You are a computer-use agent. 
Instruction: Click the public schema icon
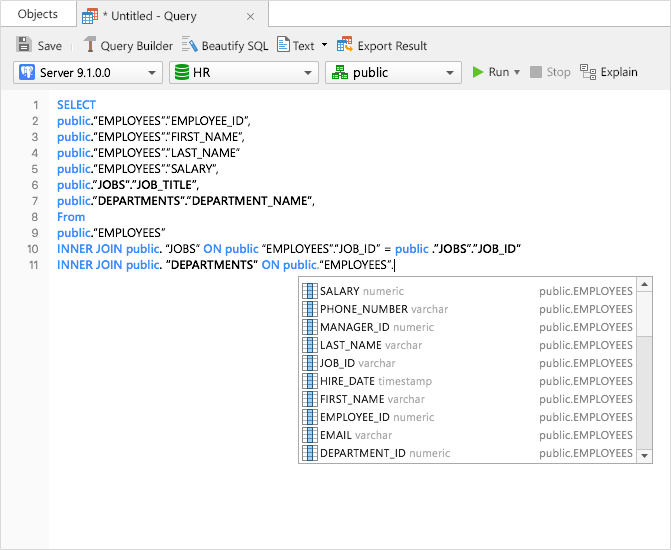(x=340, y=72)
